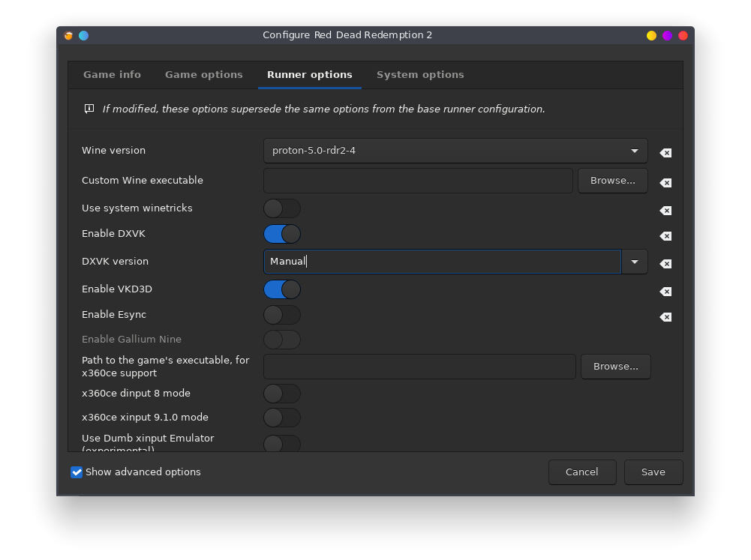
Task: Open the Wine version dropdown
Action: tap(455, 151)
